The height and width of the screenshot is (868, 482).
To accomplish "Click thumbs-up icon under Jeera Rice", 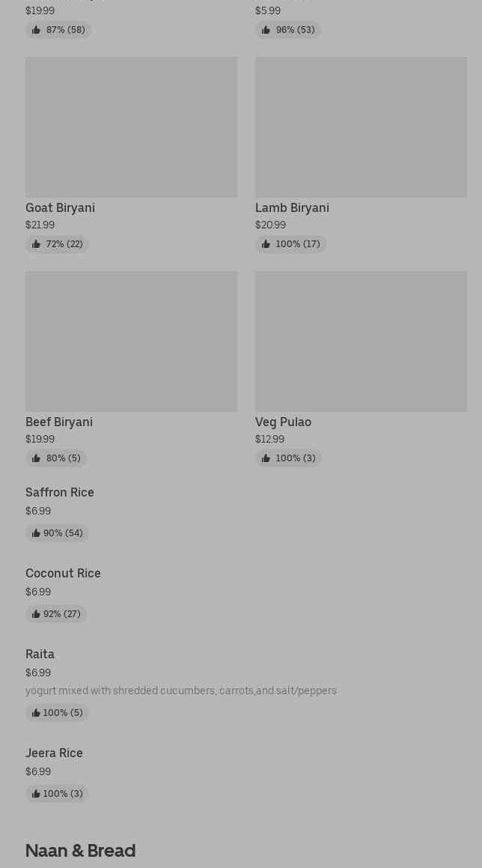I will pos(36,794).
